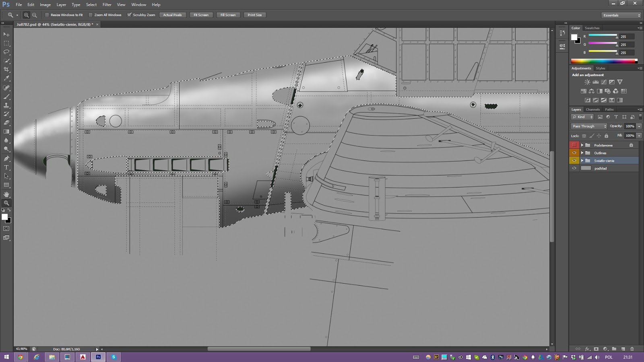
Task: Select the Horizontal Type tool
Action: pyautogui.click(x=6, y=167)
